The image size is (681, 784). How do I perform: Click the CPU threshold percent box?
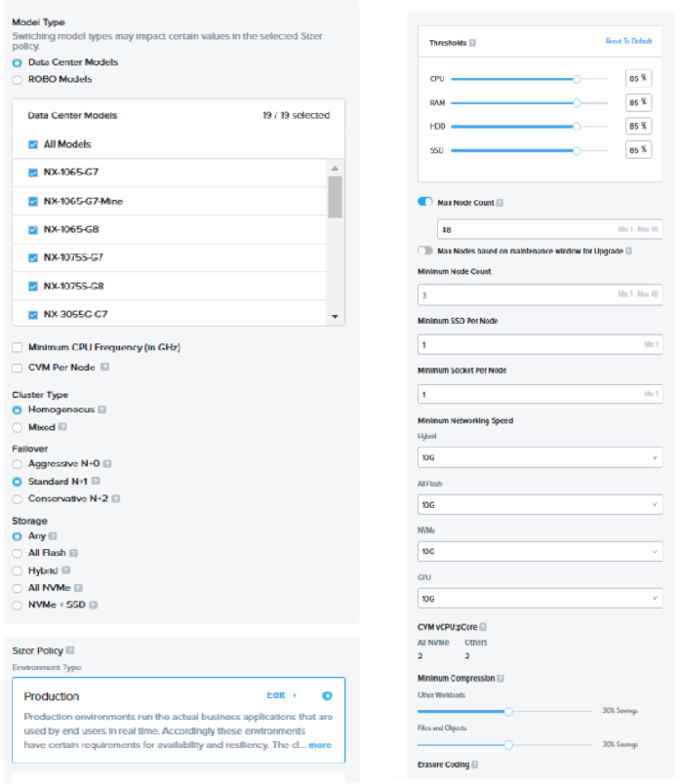(x=638, y=79)
